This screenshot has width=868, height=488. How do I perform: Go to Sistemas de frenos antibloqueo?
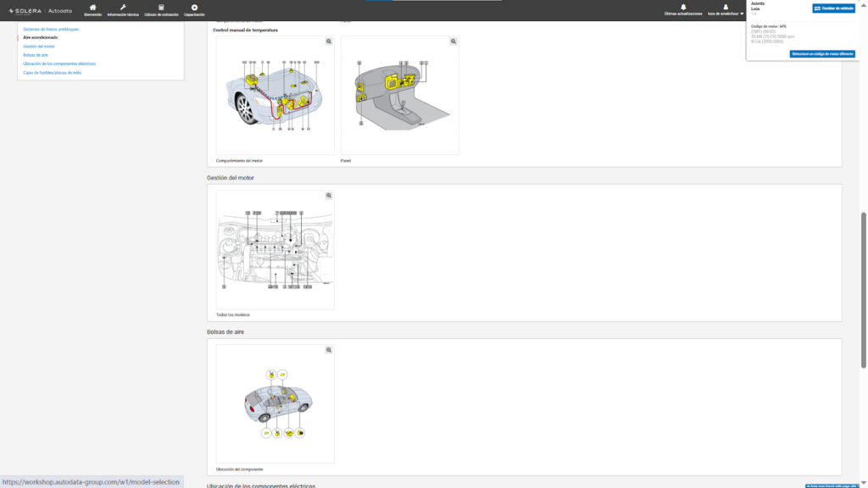(51, 29)
